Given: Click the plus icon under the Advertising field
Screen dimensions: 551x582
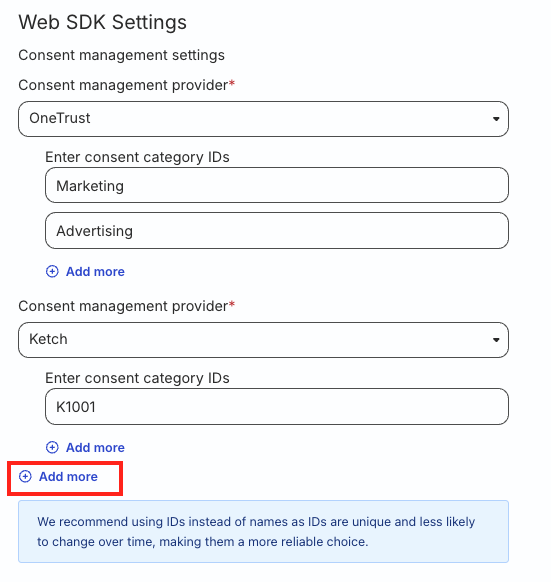Looking at the screenshot, I should coord(52,272).
